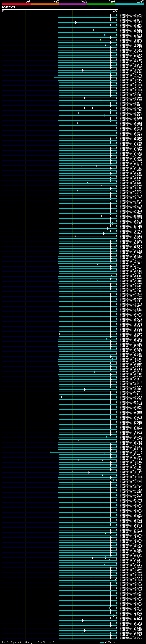Select hit UniRef100_Q4U4U4

[x=131, y=143]
